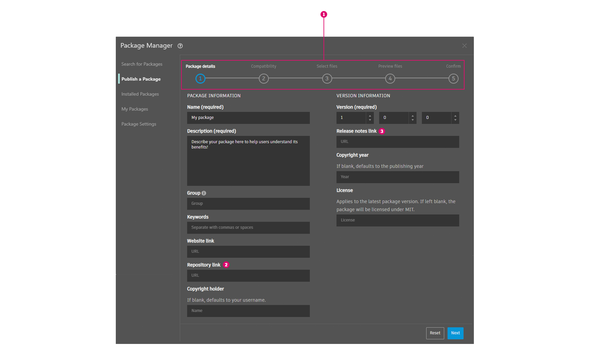Select step 1 Package details circle
Image resolution: width=601 pixels, height=364 pixels.
coord(200,79)
